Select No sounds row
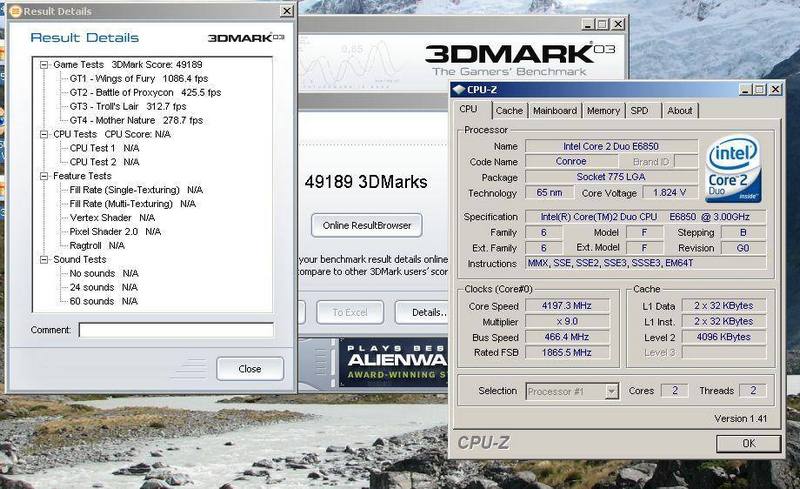Viewport: 800px width, 489px height. 104,274
